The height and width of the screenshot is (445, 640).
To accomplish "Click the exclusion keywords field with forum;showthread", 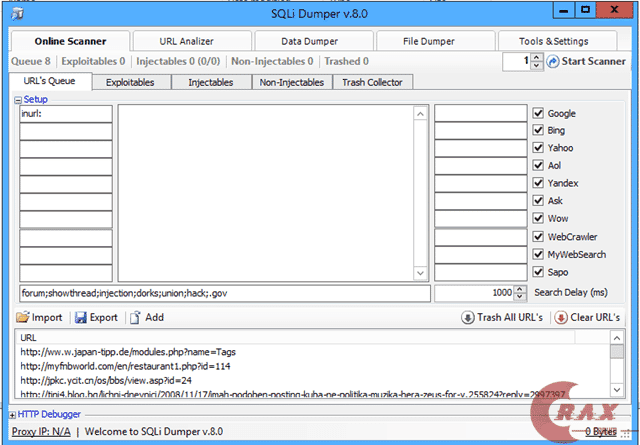I will coord(225,294).
